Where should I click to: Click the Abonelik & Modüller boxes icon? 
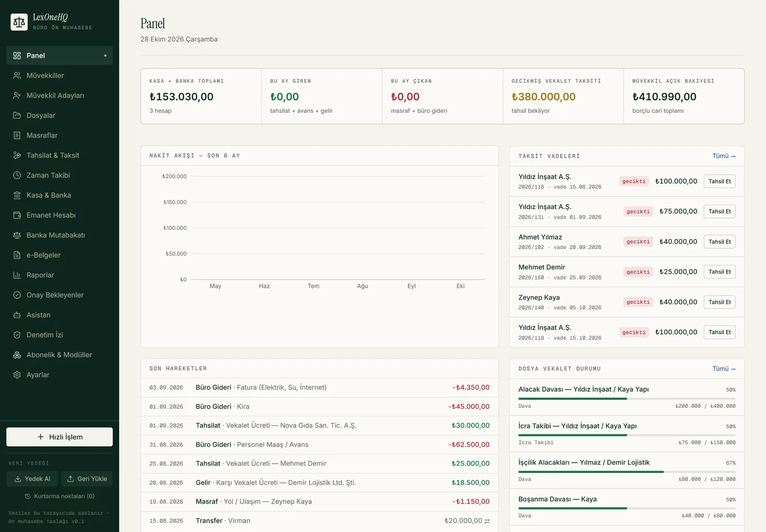pyautogui.click(x=17, y=355)
